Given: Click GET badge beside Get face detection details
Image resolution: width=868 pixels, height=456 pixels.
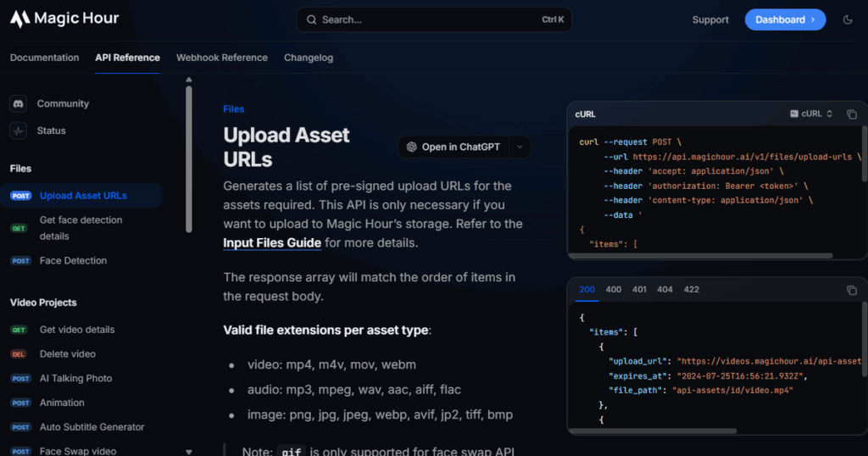Looking at the screenshot, I should 19,228.
